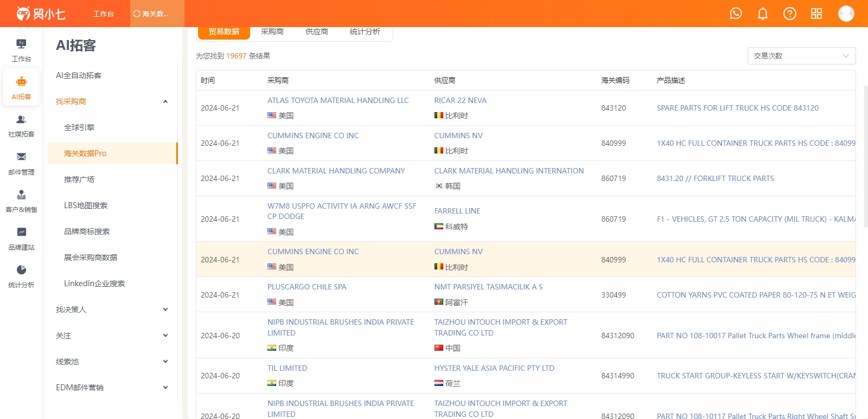Open buyer ATLAS TOYOTA MATERIAL HANDLING LLC
Image resolution: width=868 pixels, height=419 pixels.
[338, 100]
